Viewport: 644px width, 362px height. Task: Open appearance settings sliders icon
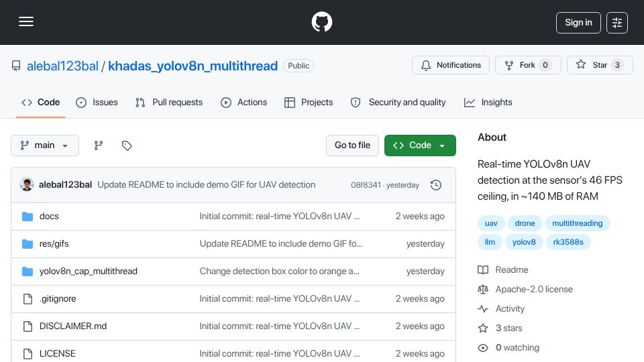coord(617,23)
